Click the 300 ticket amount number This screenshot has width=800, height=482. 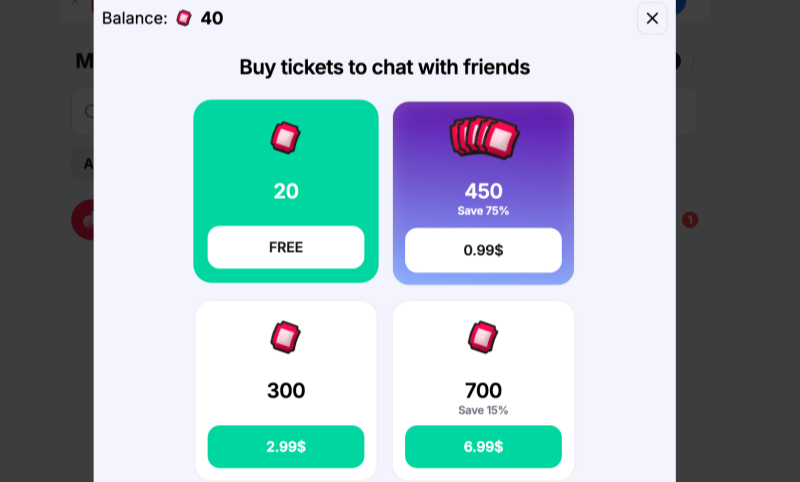pyautogui.click(x=286, y=391)
